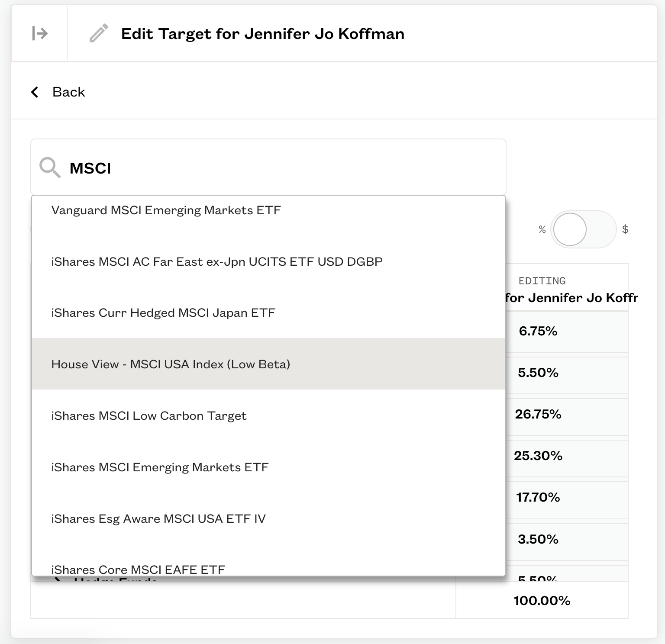The height and width of the screenshot is (644, 665).
Task: Select Vanguard MSCI Emerging Markets ETF
Action: [268, 210]
